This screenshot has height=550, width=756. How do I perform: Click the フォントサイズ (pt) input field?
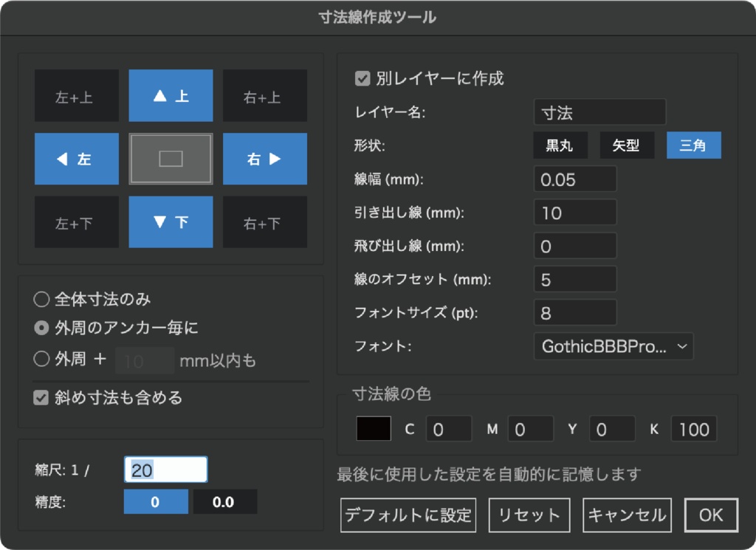click(575, 312)
